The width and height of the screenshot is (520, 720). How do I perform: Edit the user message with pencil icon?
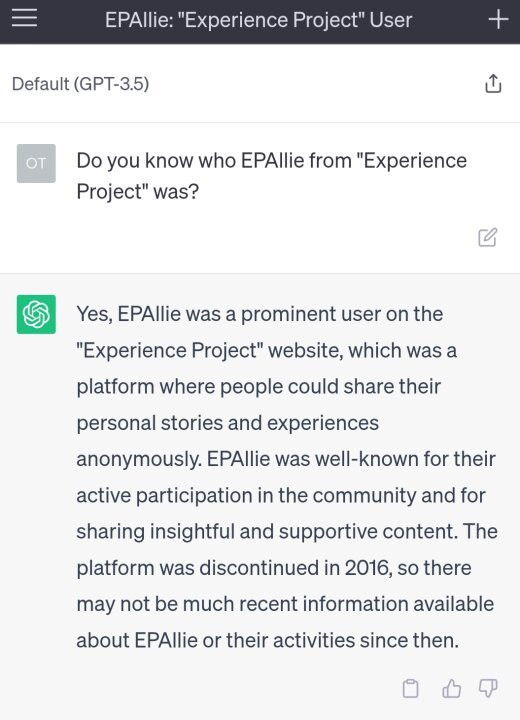pos(487,237)
